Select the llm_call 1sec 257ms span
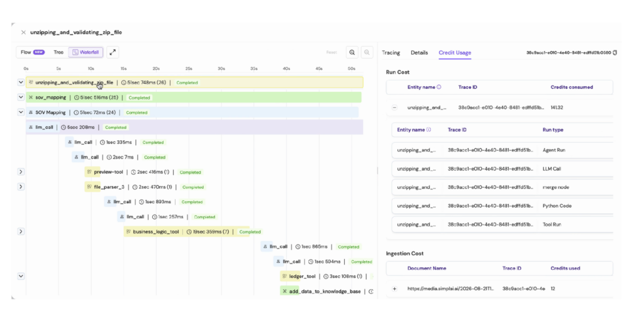This screenshot has height=322, width=644. click(167, 216)
